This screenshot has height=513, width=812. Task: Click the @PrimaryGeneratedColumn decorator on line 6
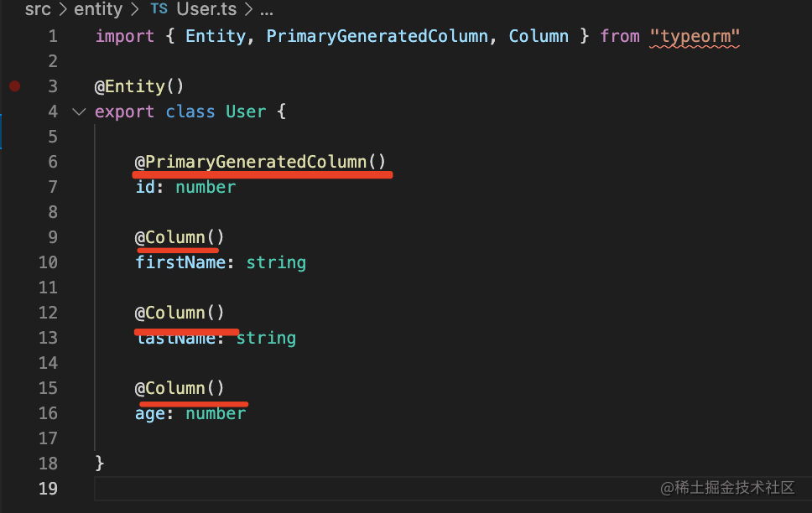click(260, 162)
